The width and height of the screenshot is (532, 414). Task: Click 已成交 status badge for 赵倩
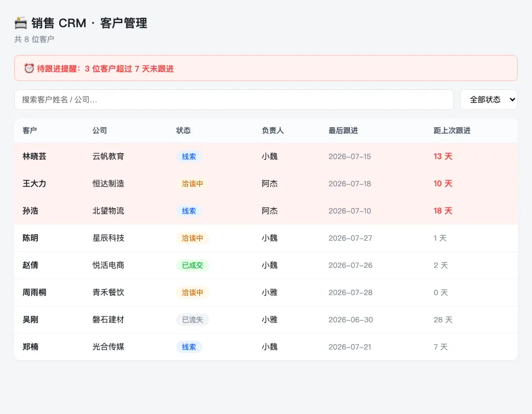(192, 265)
